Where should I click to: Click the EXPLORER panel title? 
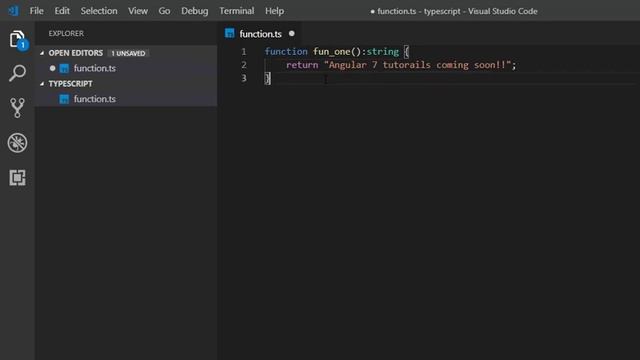[x=66, y=33]
